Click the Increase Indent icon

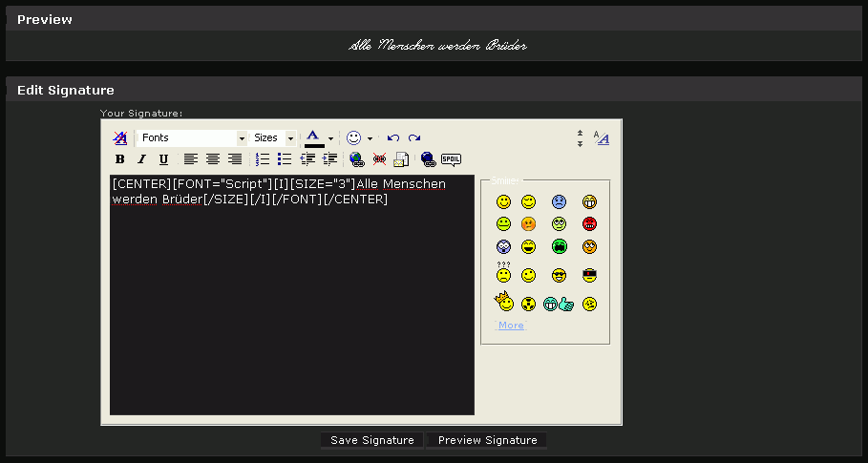tap(329, 159)
